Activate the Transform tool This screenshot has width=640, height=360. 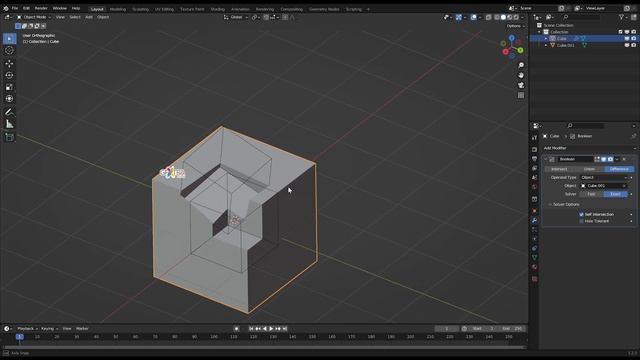[9, 99]
